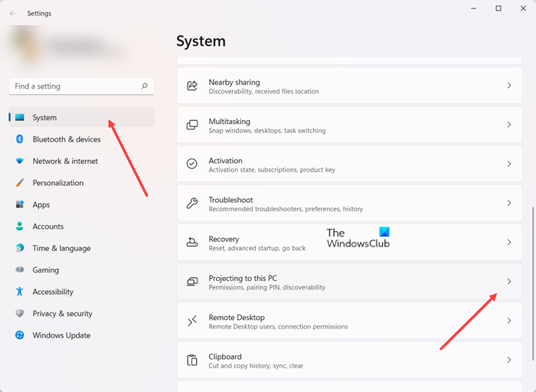Click the search magnifier icon

tap(145, 87)
